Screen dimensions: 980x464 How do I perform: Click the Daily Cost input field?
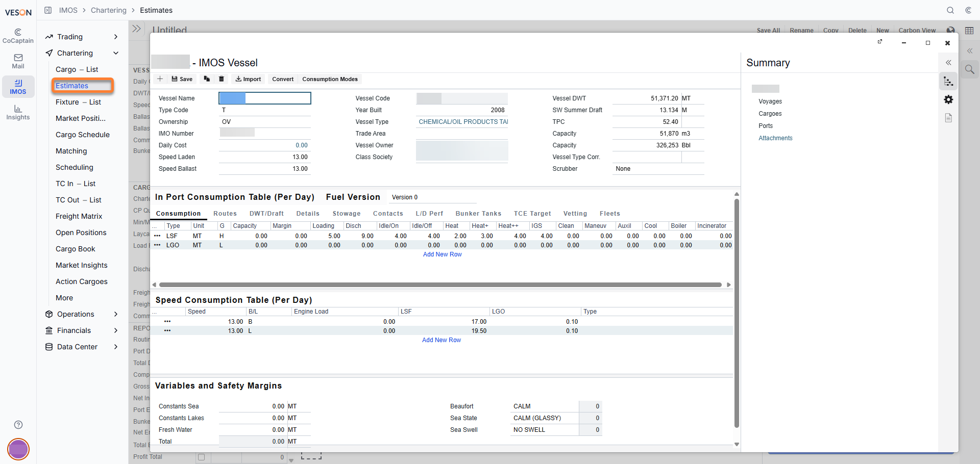(264, 145)
